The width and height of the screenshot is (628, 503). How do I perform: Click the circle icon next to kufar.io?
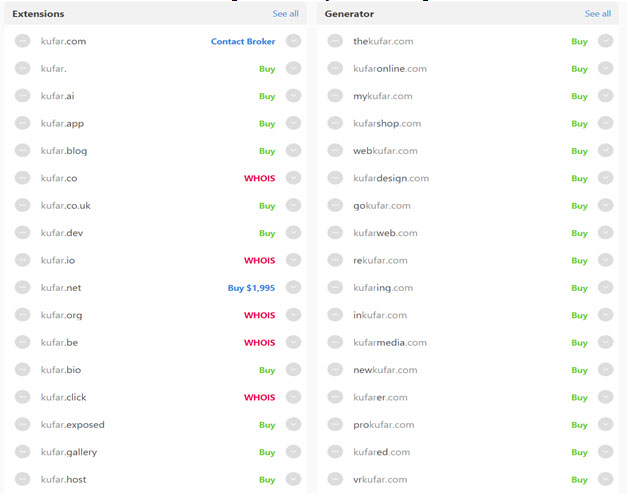click(22, 260)
